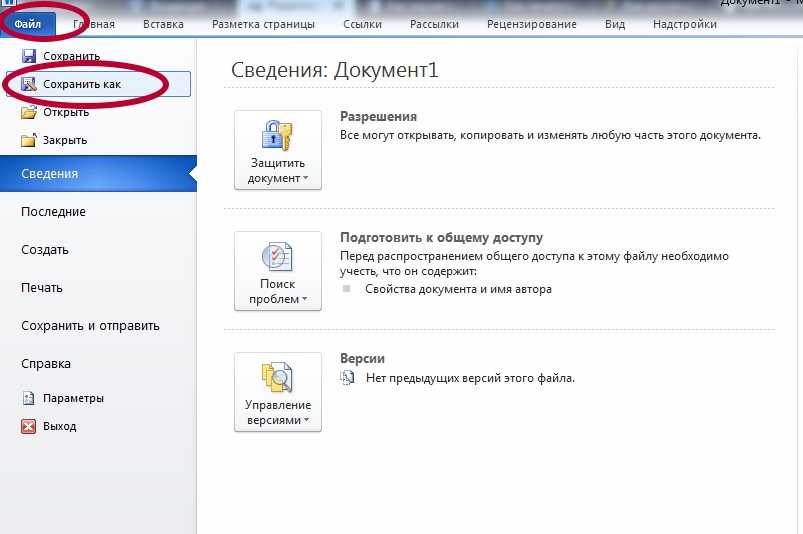Open the Справка help section
This screenshot has height=534, width=803.
(46, 364)
